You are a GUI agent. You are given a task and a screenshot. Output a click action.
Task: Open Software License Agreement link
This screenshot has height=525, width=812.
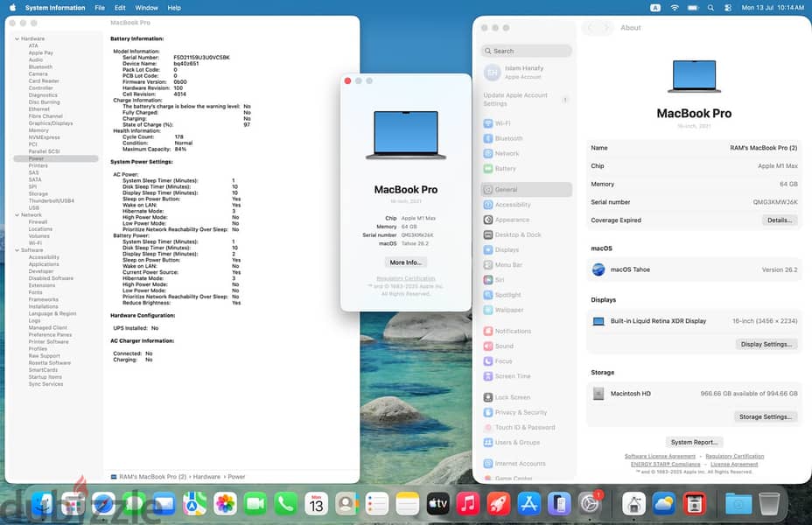660,456
